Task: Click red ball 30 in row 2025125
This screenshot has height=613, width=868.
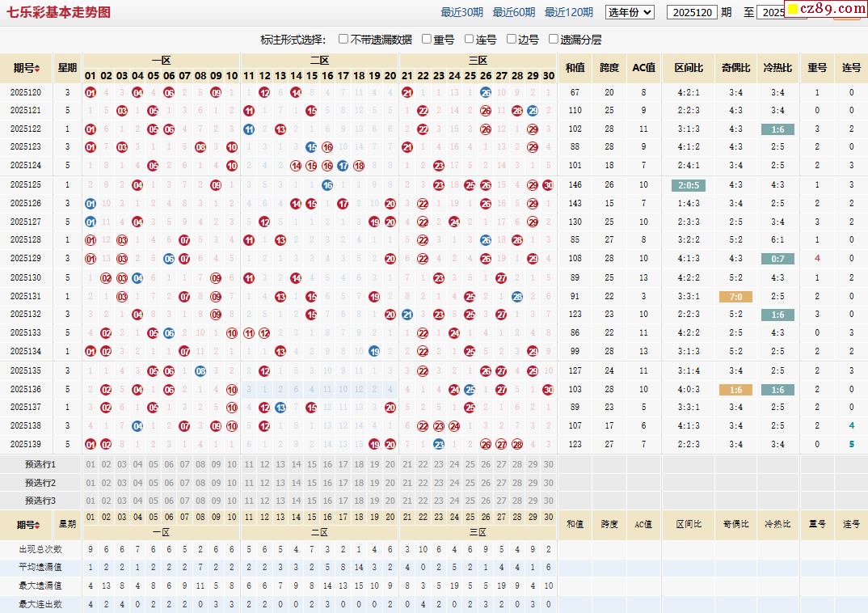Action: click(548, 185)
